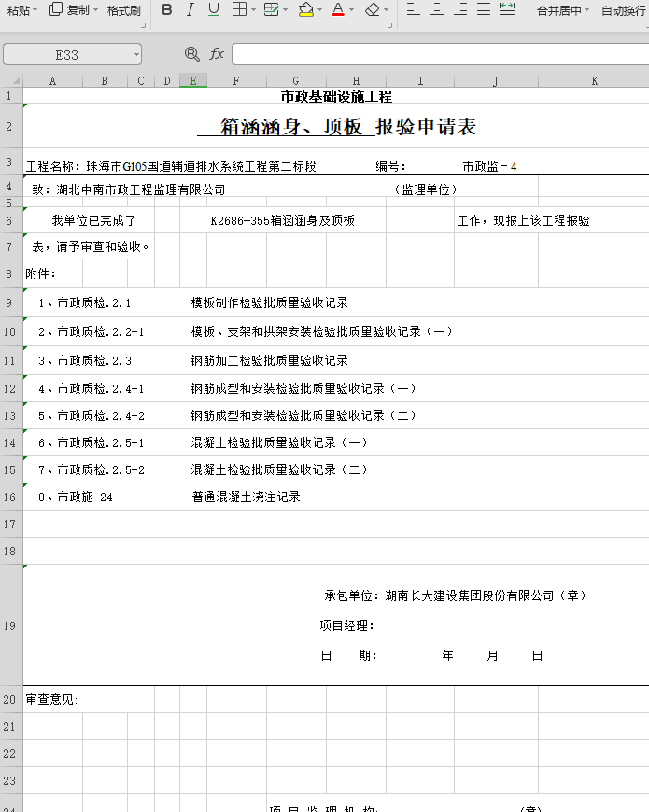Image resolution: width=649 pixels, height=812 pixels.
Task: Open the Name Box E33 dropdown
Action: coord(136,54)
